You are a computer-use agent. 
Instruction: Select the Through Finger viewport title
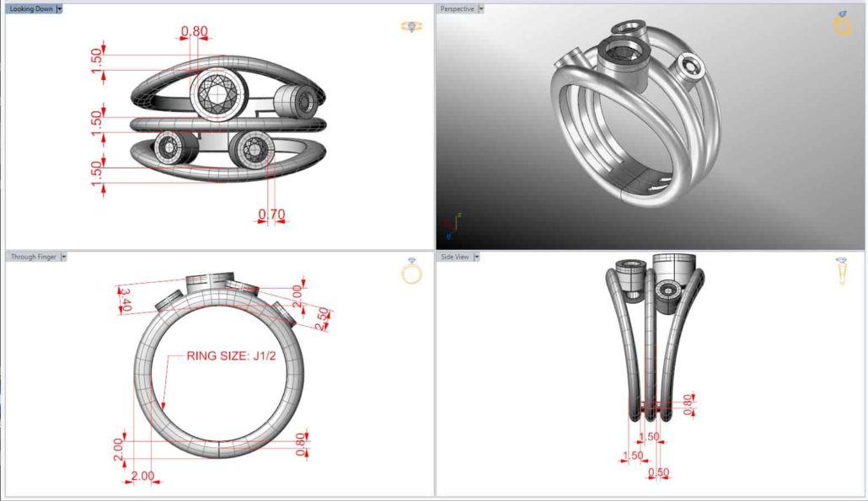(x=34, y=257)
